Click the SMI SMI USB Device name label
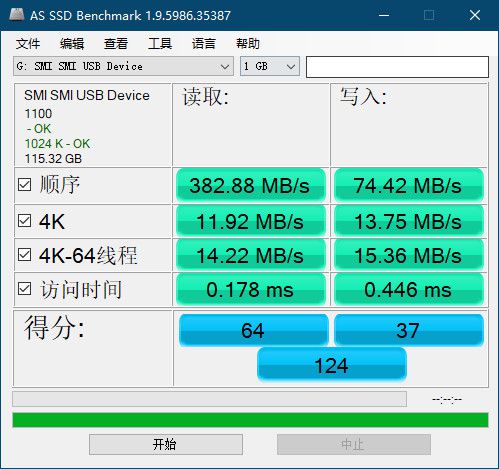Viewport: 499px width, 469px height. tap(87, 95)
